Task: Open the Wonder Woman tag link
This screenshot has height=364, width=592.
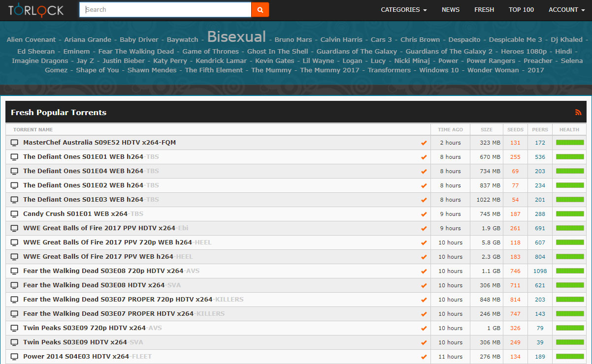Action: click(493, 70)
